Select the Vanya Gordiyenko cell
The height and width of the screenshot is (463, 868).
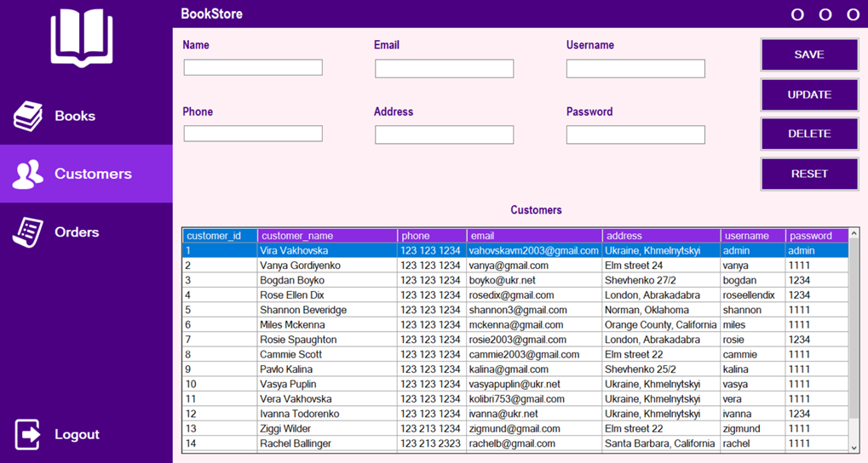(x=327, y=266)
